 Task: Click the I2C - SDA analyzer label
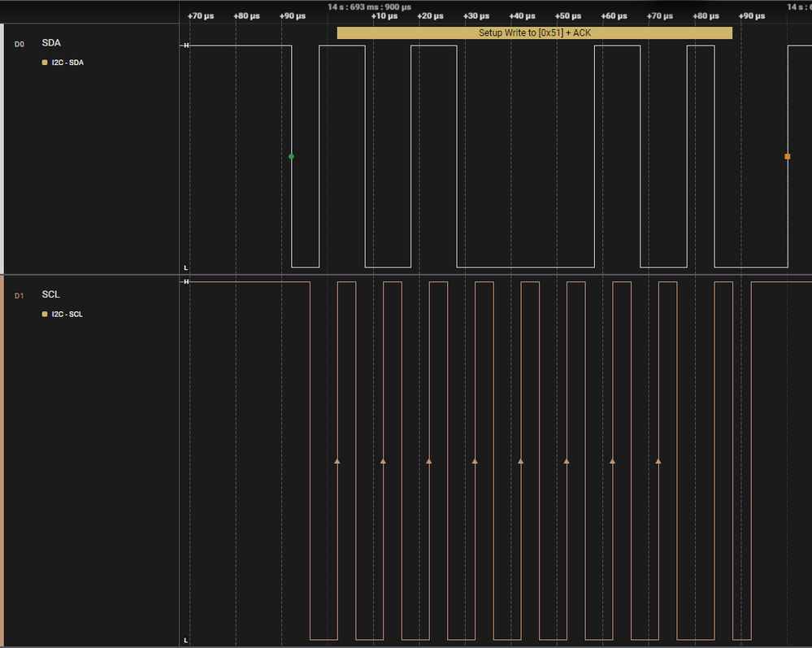coord(67,63)
